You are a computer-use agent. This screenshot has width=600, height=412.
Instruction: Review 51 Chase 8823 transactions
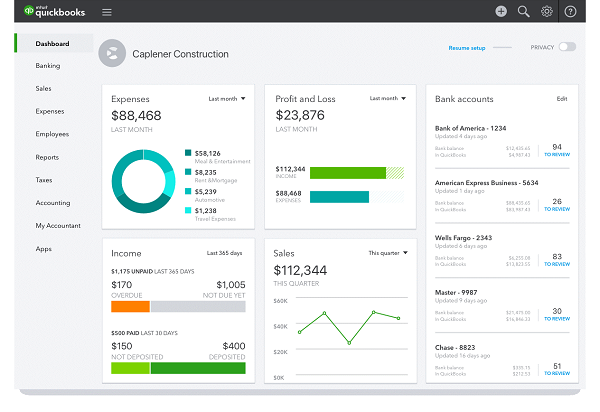point(557,369)
